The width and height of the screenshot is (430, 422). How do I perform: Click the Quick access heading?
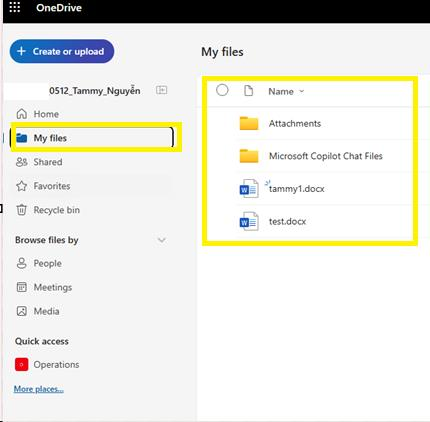[42, 341]
